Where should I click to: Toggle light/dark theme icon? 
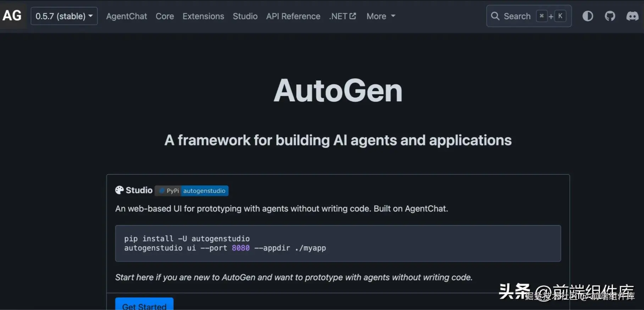(588, 16)
